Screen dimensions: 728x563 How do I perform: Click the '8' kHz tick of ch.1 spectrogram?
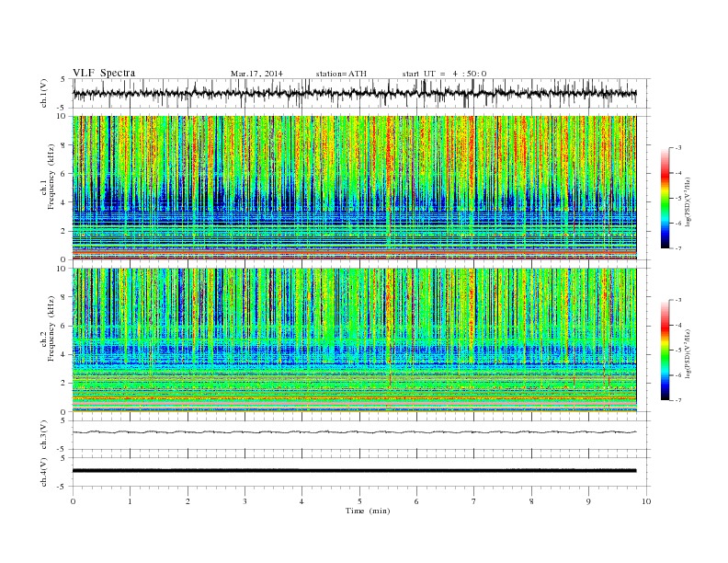pos(63,145)
